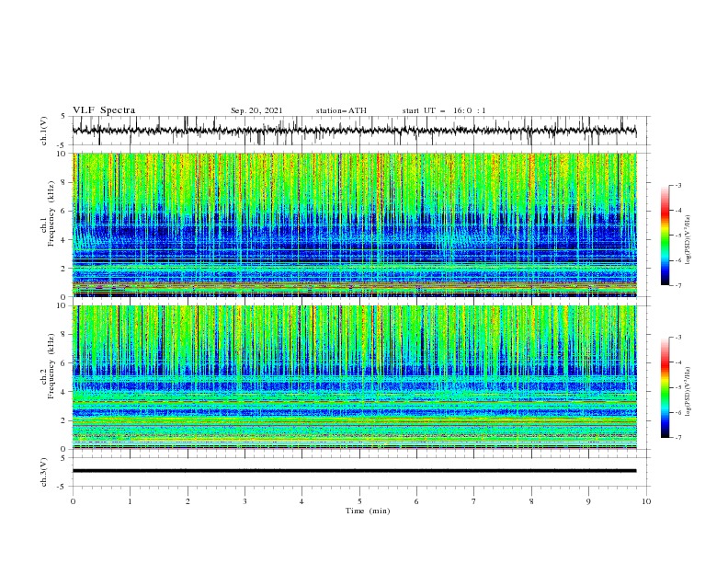Click the ch.1 voltage waveform trace

click(354, 131)
